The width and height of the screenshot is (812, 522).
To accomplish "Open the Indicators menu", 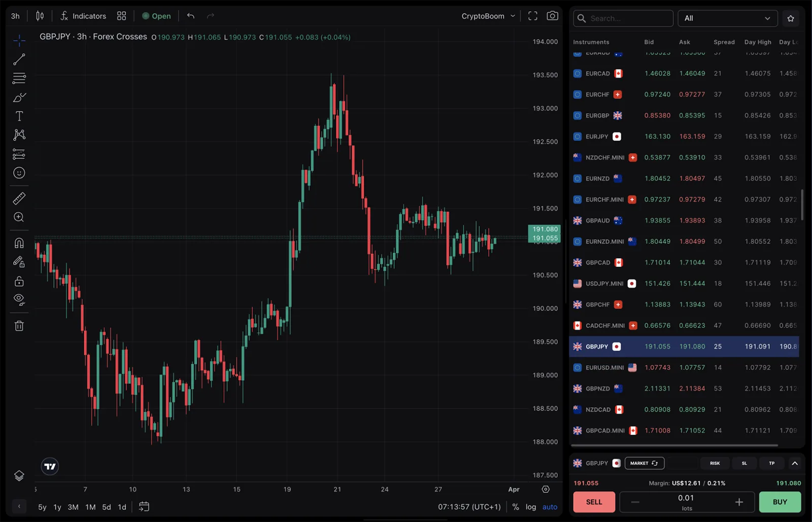I will 83,16.
